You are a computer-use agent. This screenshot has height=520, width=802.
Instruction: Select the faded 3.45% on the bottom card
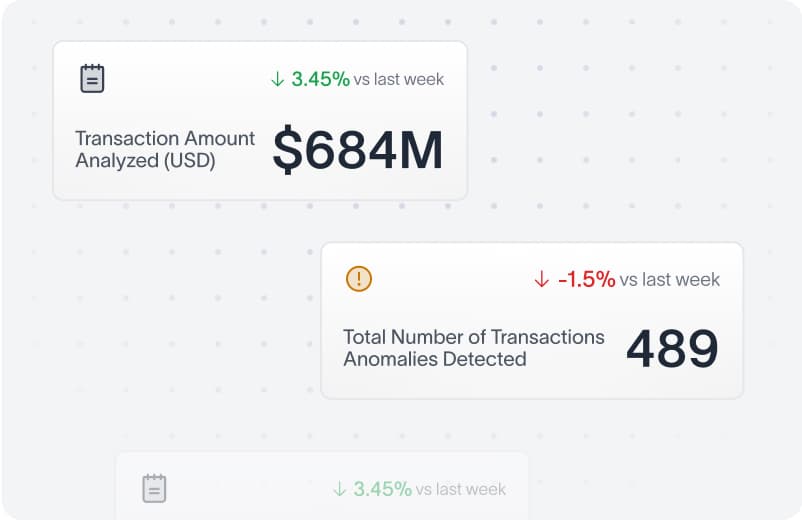pyautogui.click(x=382, y=489)
